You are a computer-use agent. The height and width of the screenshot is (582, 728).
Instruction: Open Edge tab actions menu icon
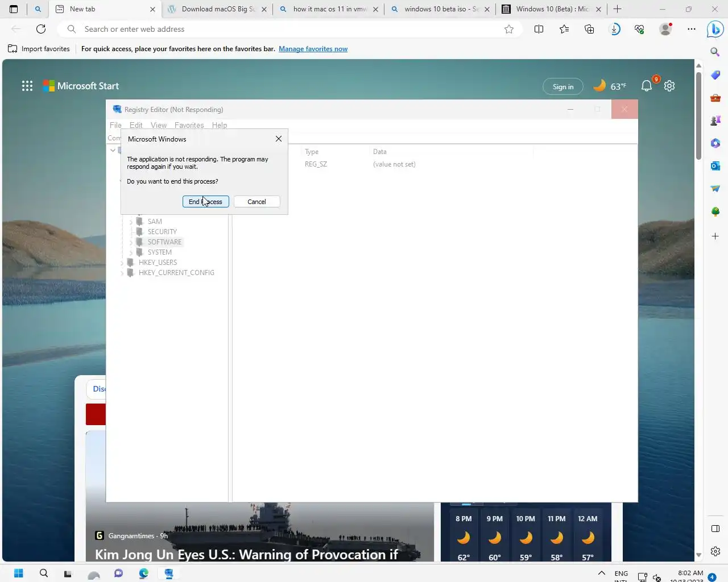14,9
